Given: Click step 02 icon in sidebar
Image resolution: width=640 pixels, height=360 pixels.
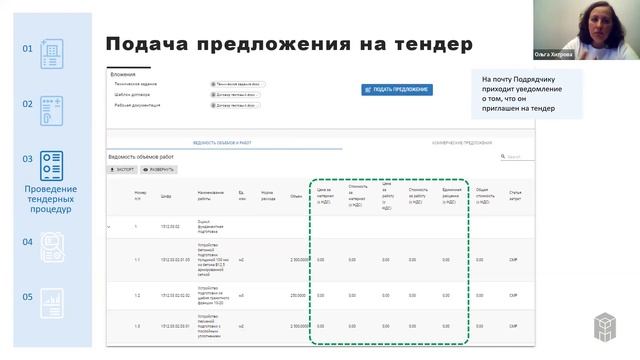Looking at the screenshot, I should 52,111.
